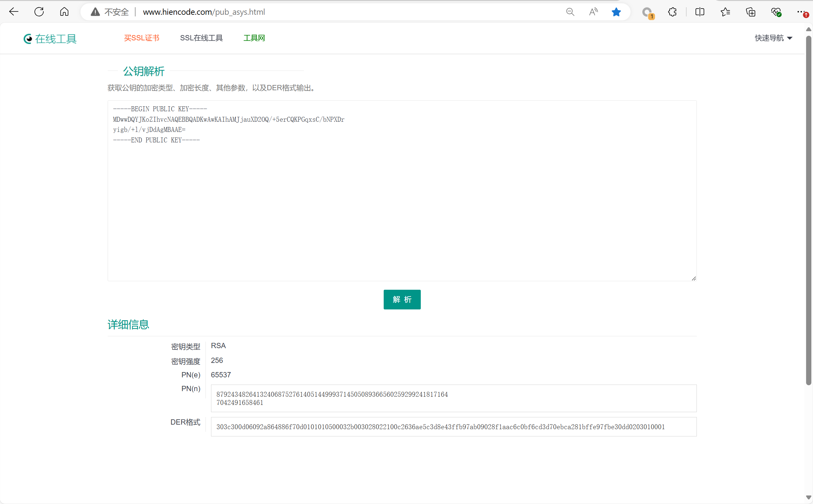
Task: Open browser essentials heart icon
Action: (776, 12)
